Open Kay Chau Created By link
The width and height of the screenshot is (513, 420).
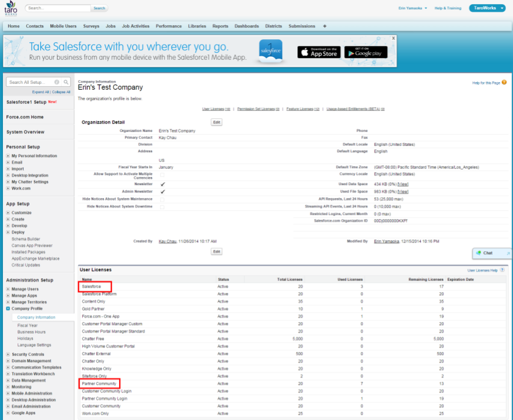(x=168, y=241)
